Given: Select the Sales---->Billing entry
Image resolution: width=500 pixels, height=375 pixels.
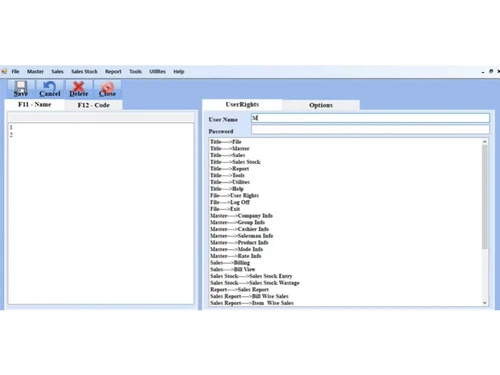Looking at the screenshot, I should coord(230,263).
